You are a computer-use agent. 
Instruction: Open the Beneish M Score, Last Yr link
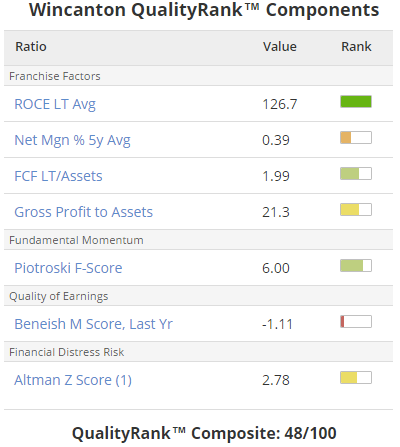pos(93,324)
